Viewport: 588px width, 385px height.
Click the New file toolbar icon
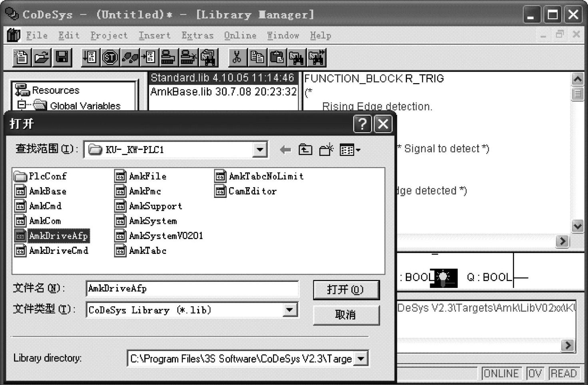(x=21, y=58)
